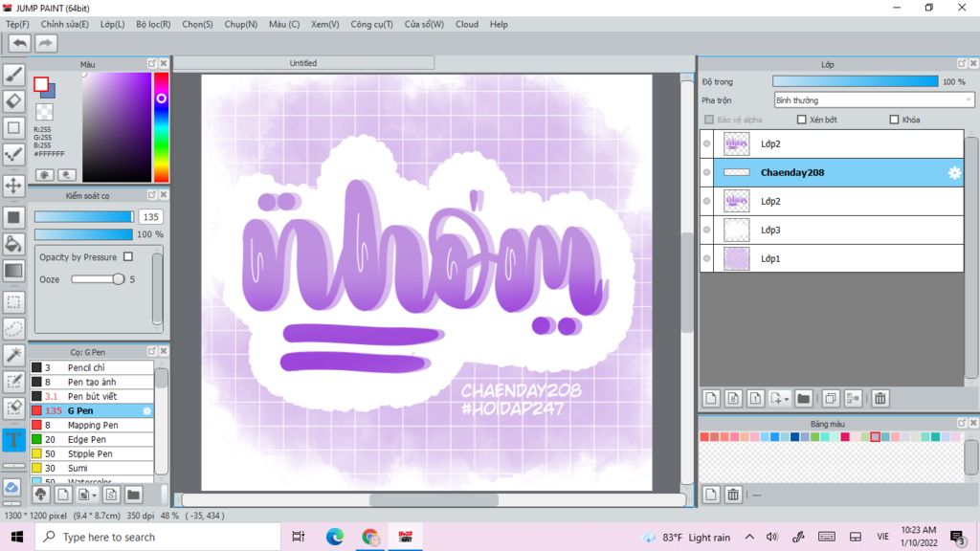The height and width of the screenshot is (551, 980).
Task: Click the Lớp1 layer thumbnail
Action: point(736,258)
